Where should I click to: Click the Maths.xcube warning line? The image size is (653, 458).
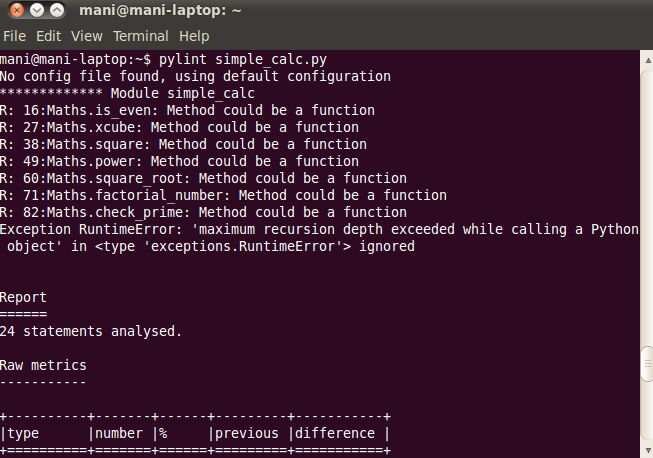179,127
